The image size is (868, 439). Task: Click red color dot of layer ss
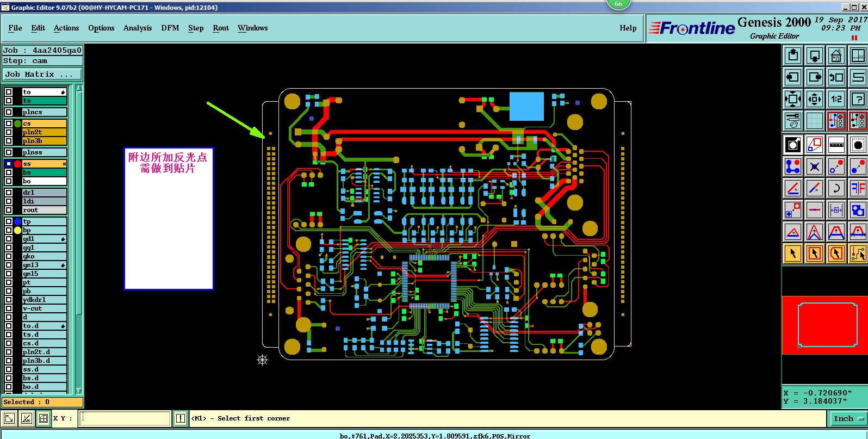[17, 164]
